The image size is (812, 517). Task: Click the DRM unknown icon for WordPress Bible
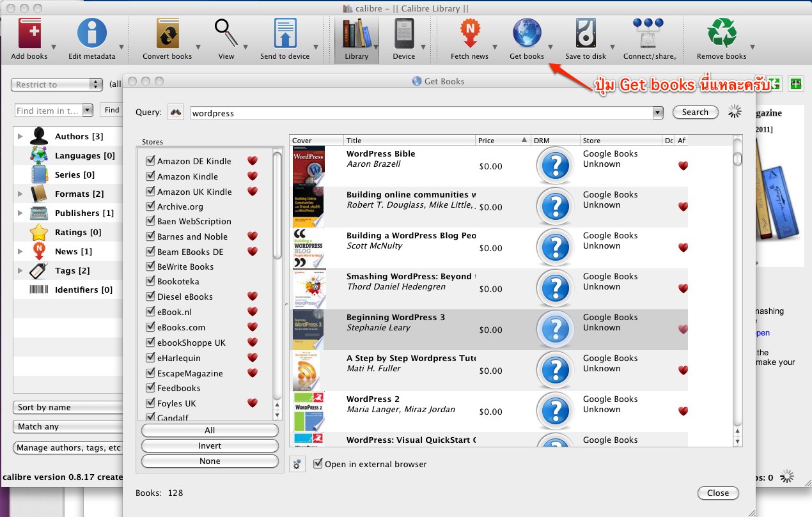coord(556,166)
